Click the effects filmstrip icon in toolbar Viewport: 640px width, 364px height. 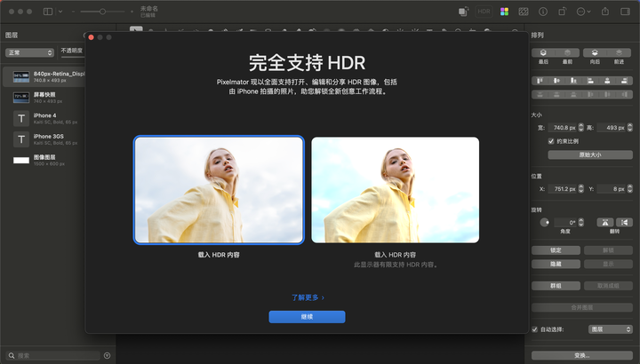tap(524, 12)
